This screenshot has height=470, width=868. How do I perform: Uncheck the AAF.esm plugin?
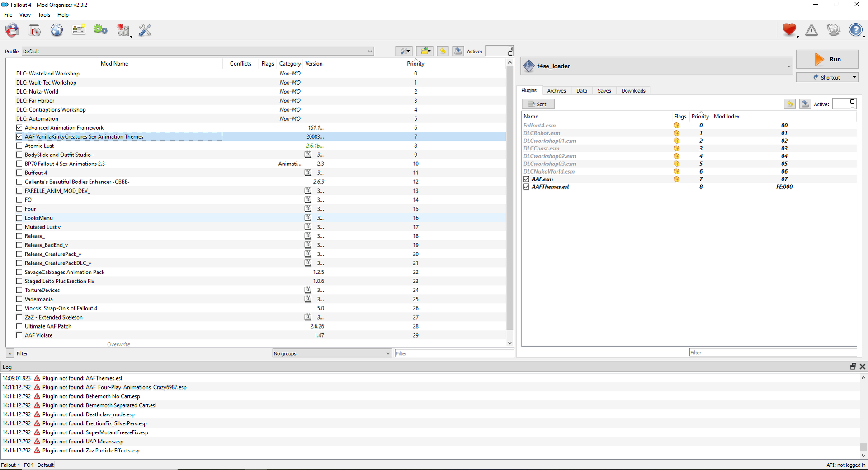pos(526,179)
